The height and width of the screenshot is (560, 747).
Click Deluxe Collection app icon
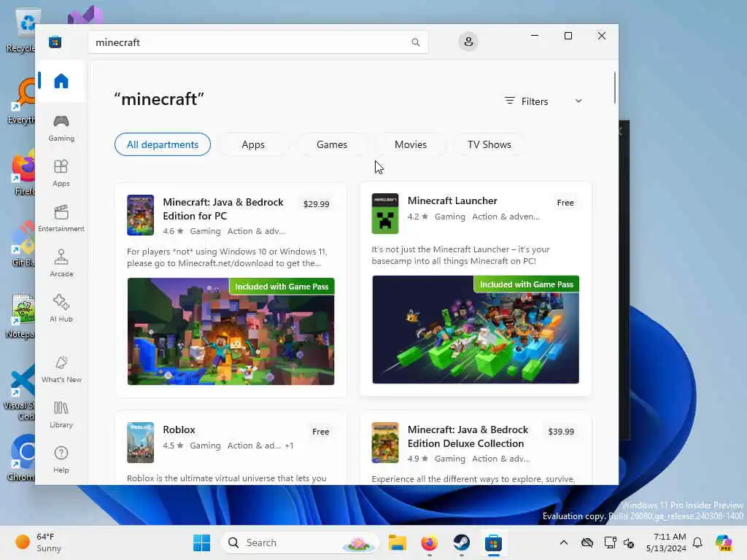tap(385, 443)
